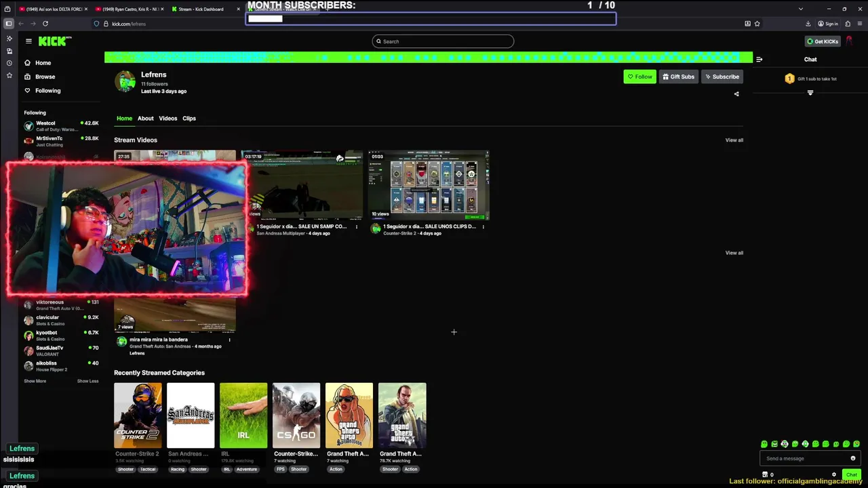The width and height of the screenshot is (868, 488).
Task: Share the Lefrens channel
Action: point(736,94)
